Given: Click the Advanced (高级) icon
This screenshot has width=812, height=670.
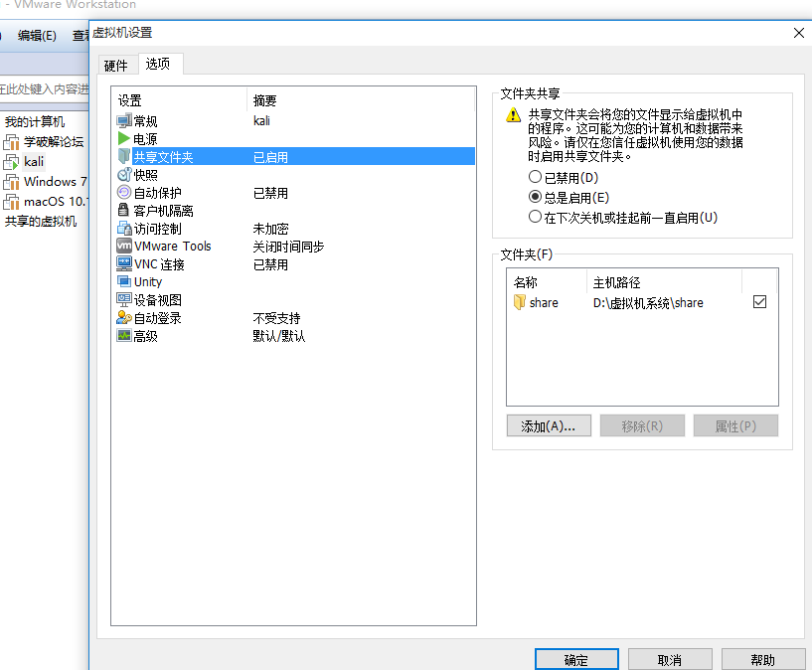Looking at the screenshot, I should click(124, 336).
